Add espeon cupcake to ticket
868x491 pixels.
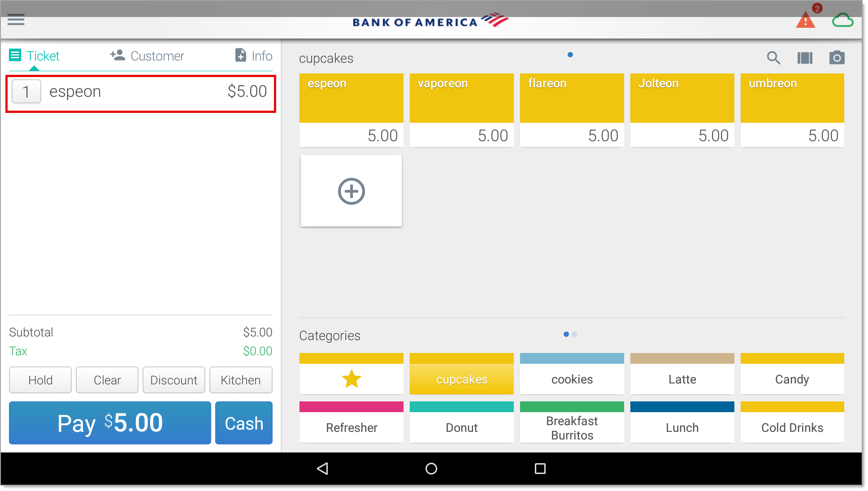pyautogui.click(x=352, y=110)
